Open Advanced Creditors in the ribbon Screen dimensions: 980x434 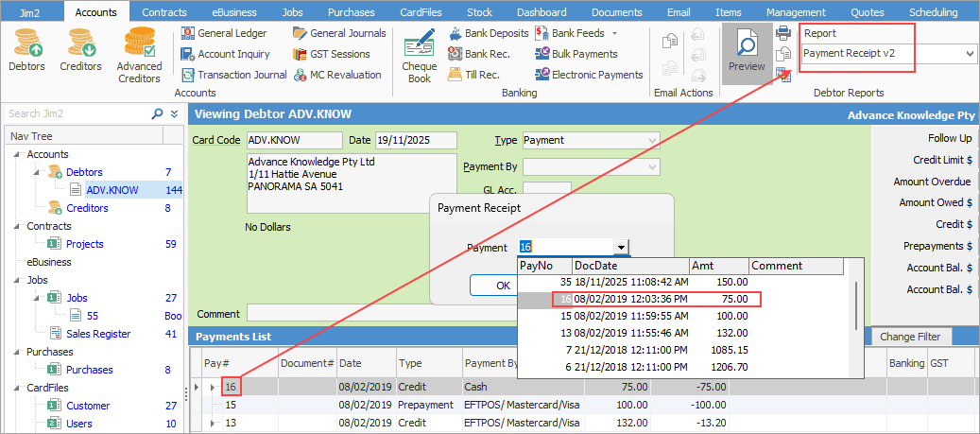tap(139, 55)
